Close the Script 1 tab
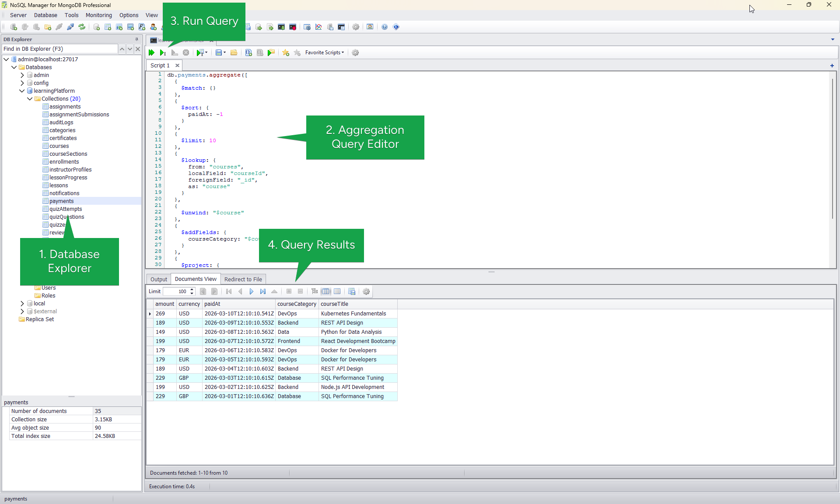The width and height of the screenshot is (840, 504). coord(177,66)
